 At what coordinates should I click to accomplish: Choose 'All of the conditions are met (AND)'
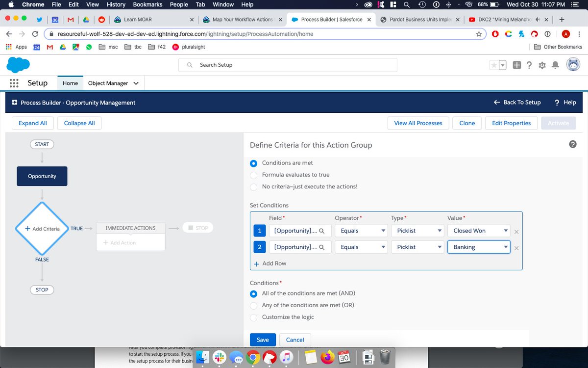tap(254, 293)
